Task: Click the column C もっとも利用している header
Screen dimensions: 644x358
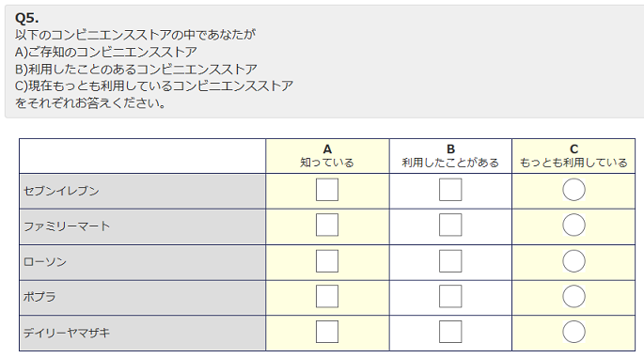Action: point(573,156)
